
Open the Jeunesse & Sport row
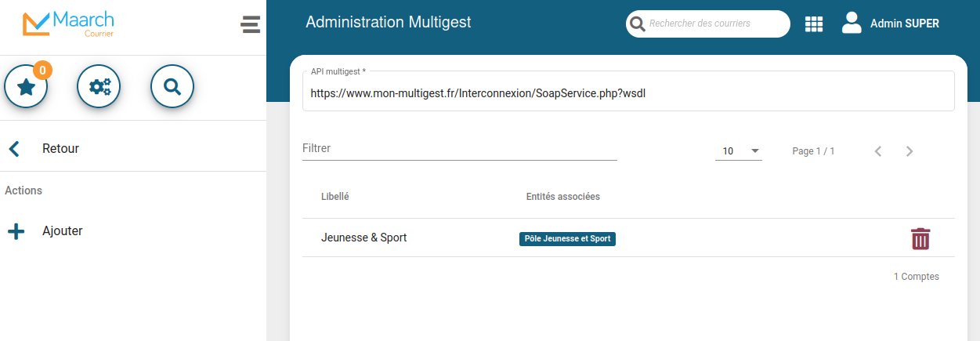click(x=628, y=238)
